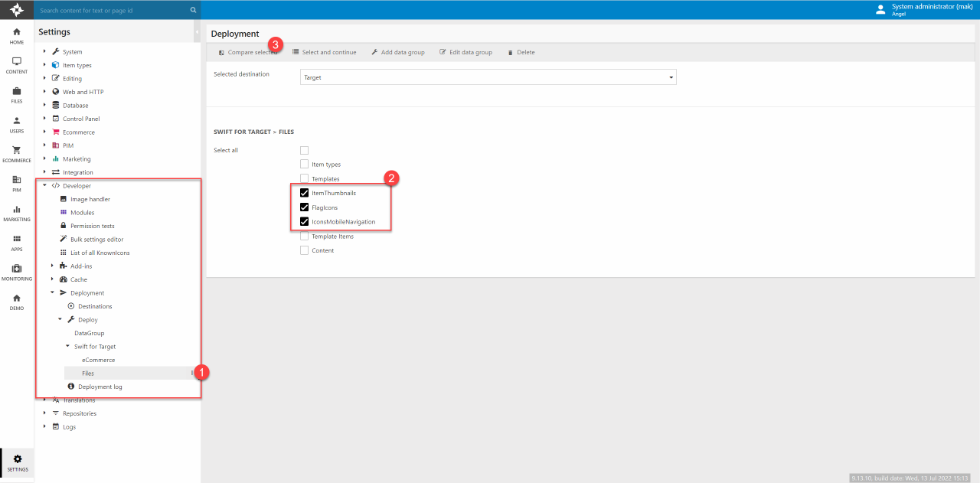Screen dimensions: 980x483
Task: Click the Compare selected button
Action: coord(247,52)
